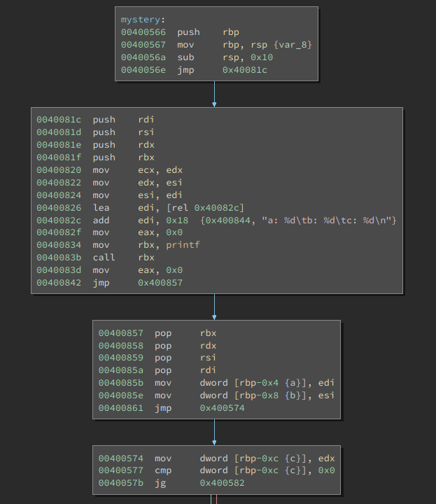Select address 0040083b of call rbx
This screenshot has width=436, height=504.
[x=59, y=258]
